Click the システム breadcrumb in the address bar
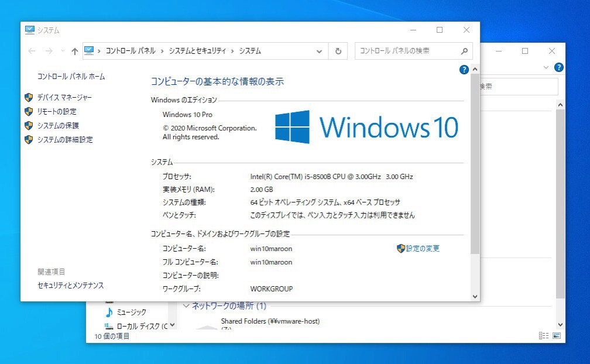 (250, 51)
